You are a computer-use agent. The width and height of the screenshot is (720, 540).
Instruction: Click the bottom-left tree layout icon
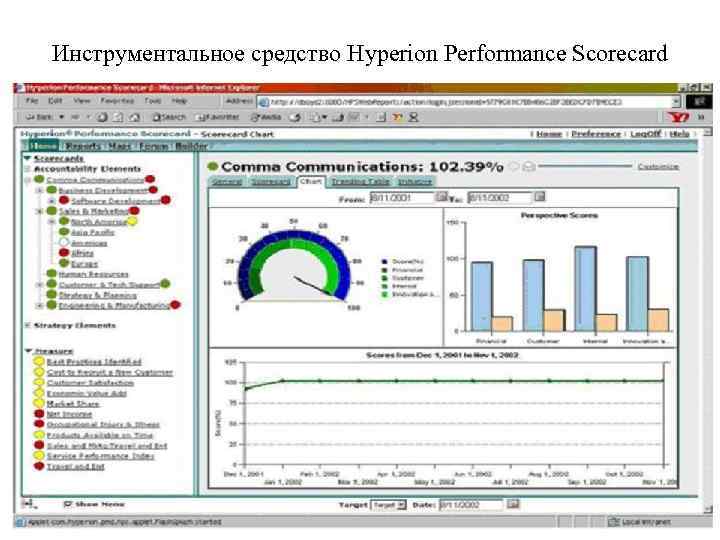click(x=29, y=504)
